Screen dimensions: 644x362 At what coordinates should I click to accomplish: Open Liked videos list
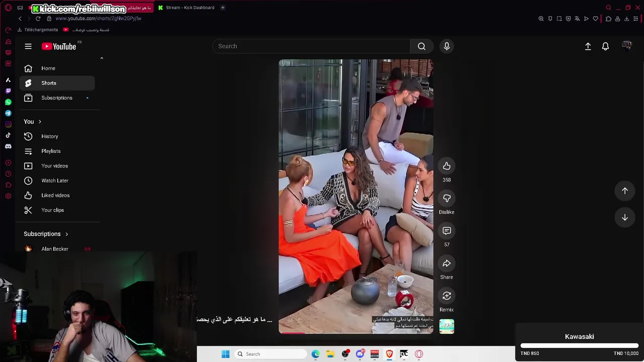coord(57,195)
